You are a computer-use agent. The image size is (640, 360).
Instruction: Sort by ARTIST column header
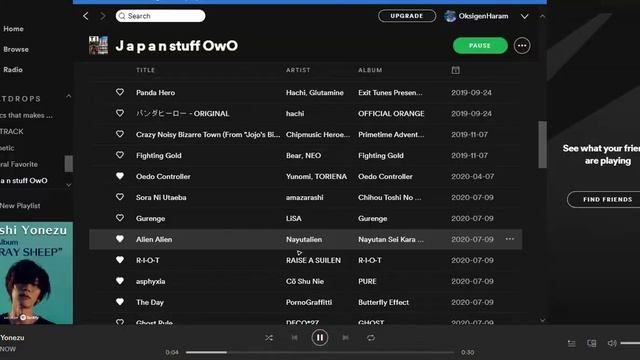coord(298,70)
